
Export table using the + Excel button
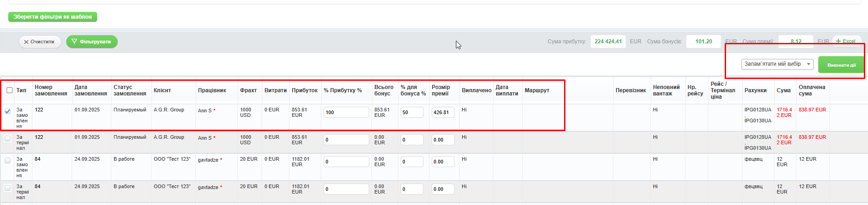(846, 41)
